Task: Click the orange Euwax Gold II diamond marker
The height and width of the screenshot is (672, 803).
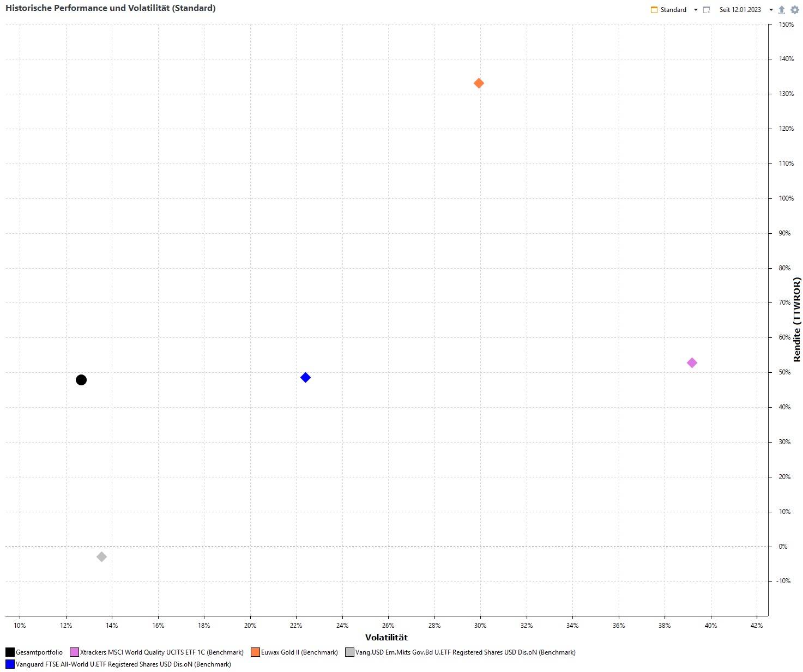Action: coord(479,83)
